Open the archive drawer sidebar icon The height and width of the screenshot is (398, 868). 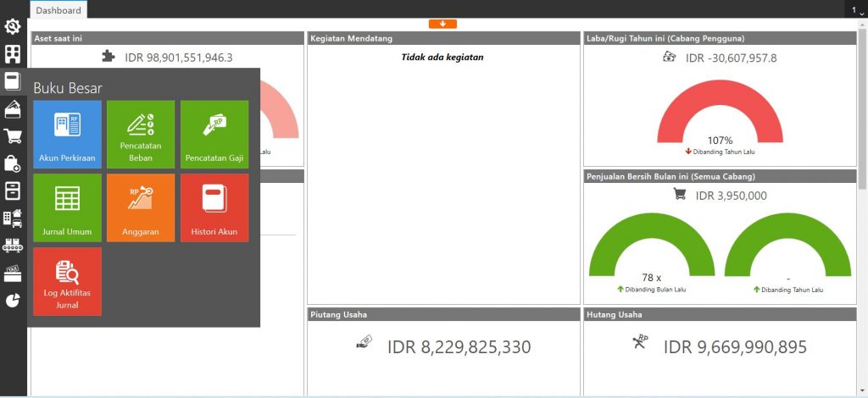(13, 191)
